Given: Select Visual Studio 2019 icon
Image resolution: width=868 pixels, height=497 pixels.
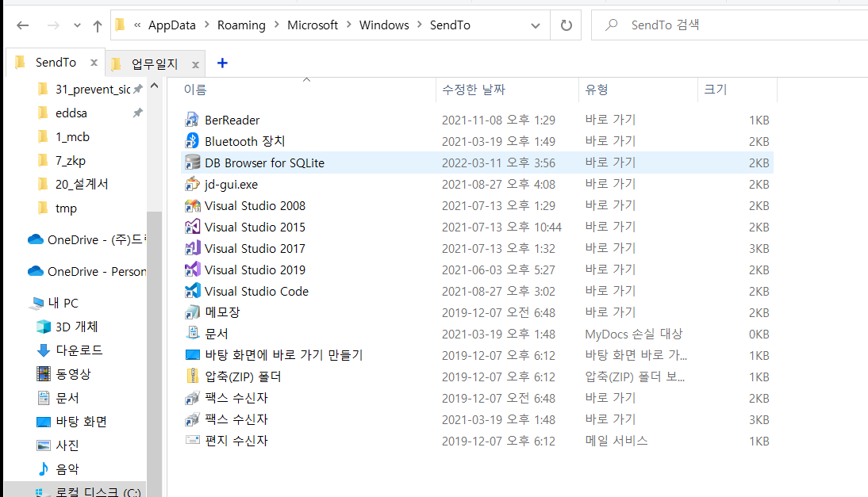Looking at the screenshot, I should click(x=192, y=270).
